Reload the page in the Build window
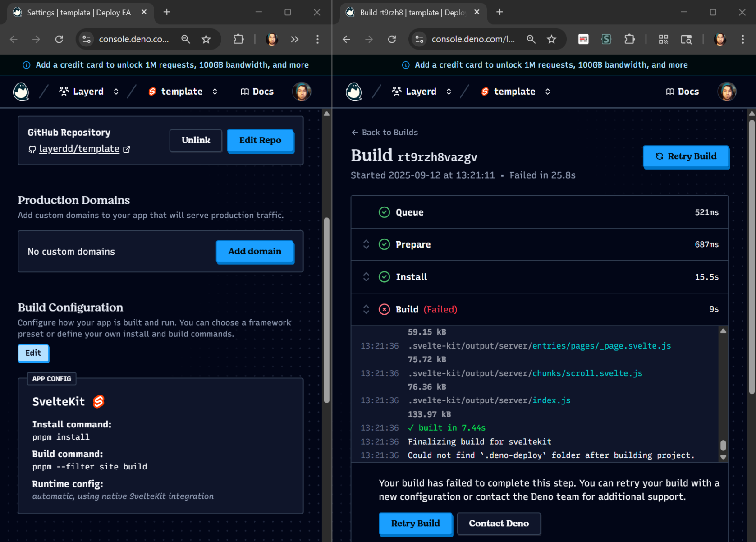The image size is (756, 542). pyautogui.click(x=392, y=39)
